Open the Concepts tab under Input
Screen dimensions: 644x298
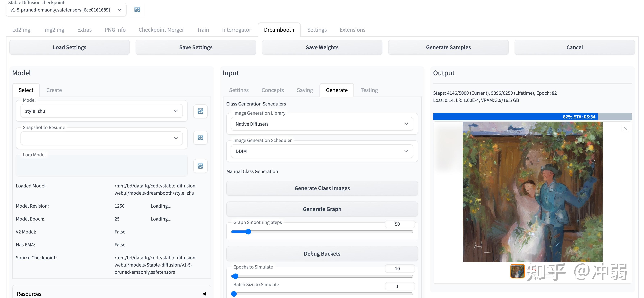tap(273, 90)
